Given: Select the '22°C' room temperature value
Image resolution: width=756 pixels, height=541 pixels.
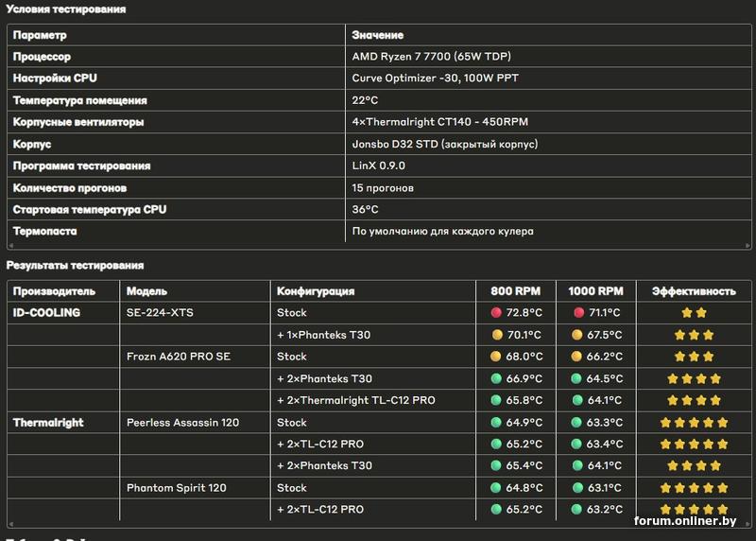Looking at the screenshot, I should (x=365, y=100).
